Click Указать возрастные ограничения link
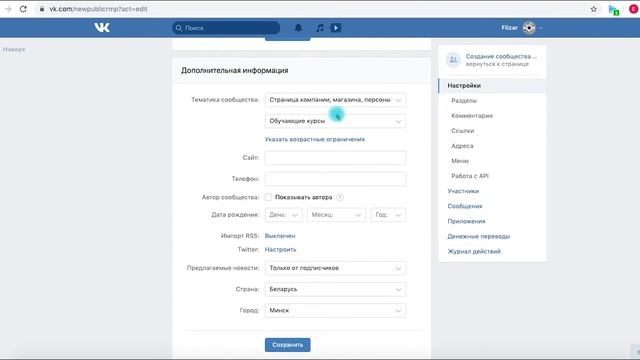Viewport: 640px width, 360px height. tap(315, 140)
